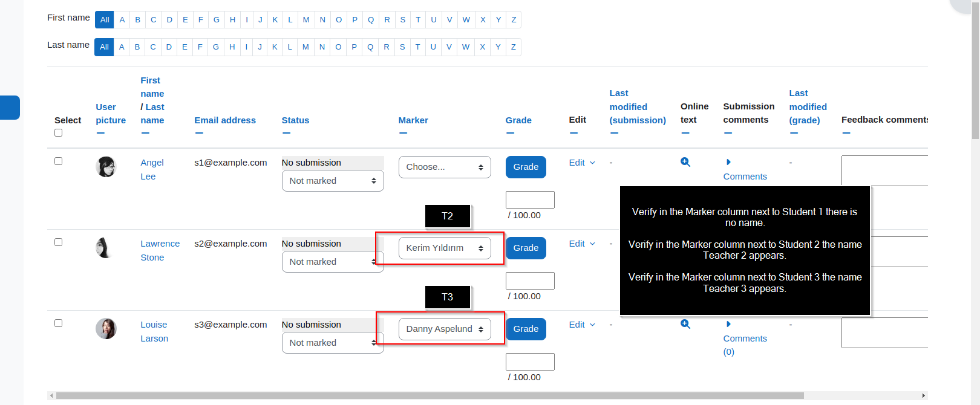Open Lawrence Stone's profile link
The height and width of the screenshot is (405, 980).
point(160,250)
